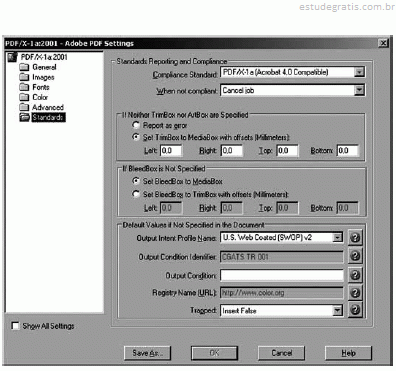Select the Color tree item
The image size is (396, 371).
[40, 97]
